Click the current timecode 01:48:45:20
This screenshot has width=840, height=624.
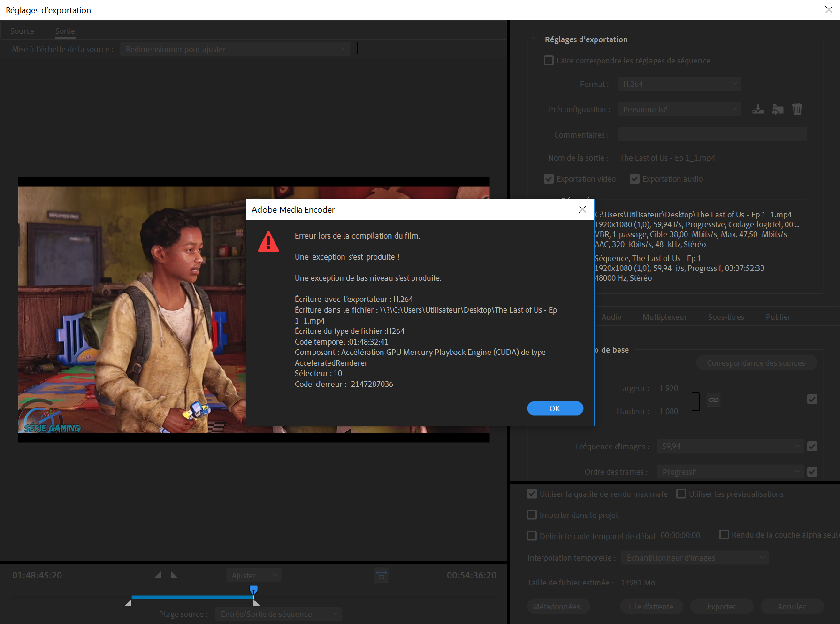click(x=37, y=575)
